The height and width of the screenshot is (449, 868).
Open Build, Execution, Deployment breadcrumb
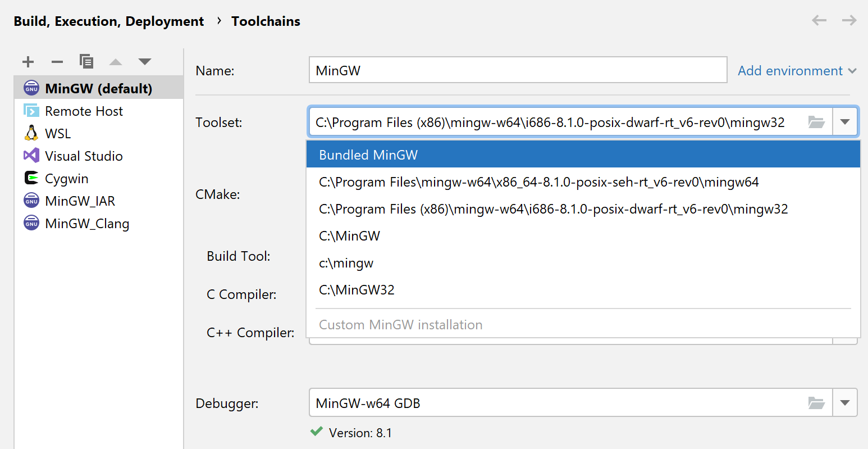point(109,21)
